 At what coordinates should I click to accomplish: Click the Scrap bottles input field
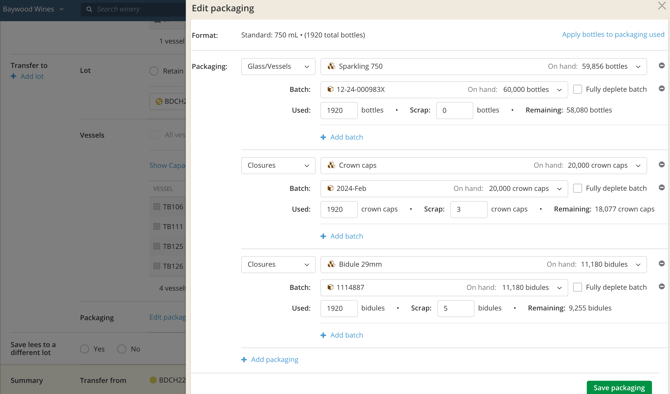click(x=455, y=110)
